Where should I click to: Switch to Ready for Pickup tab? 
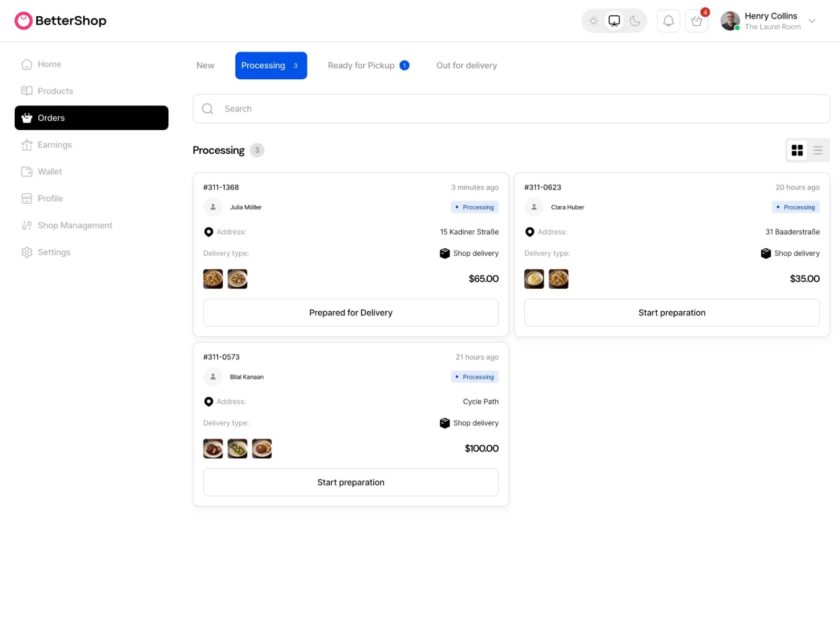368,65
